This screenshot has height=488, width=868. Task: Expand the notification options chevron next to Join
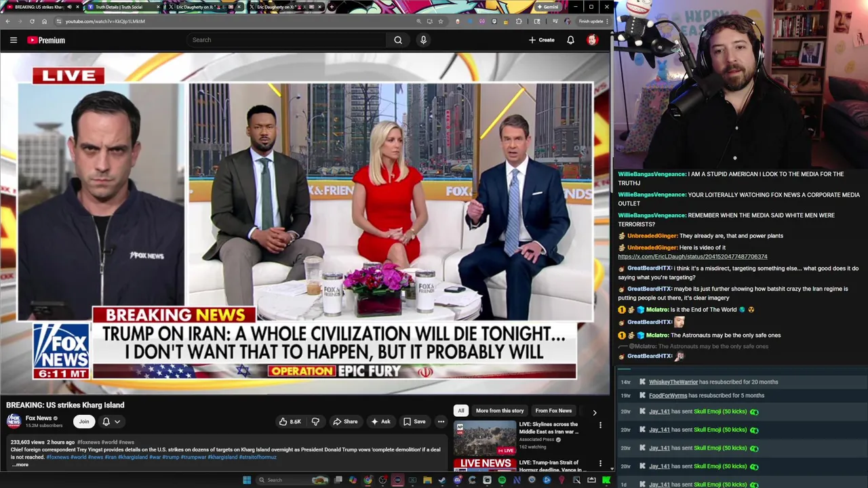click(x=117, y=422)
